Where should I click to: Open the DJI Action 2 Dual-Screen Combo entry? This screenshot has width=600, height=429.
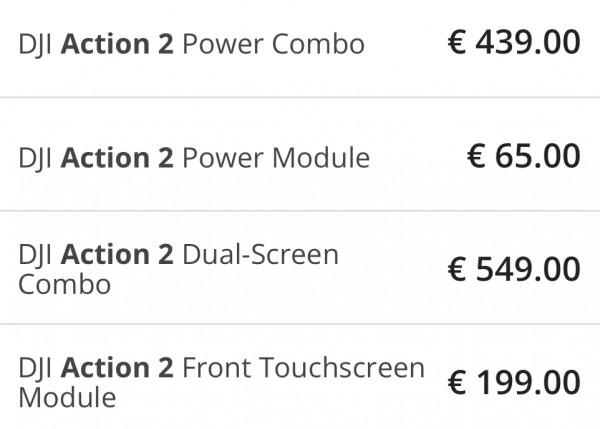pos(178,269)
